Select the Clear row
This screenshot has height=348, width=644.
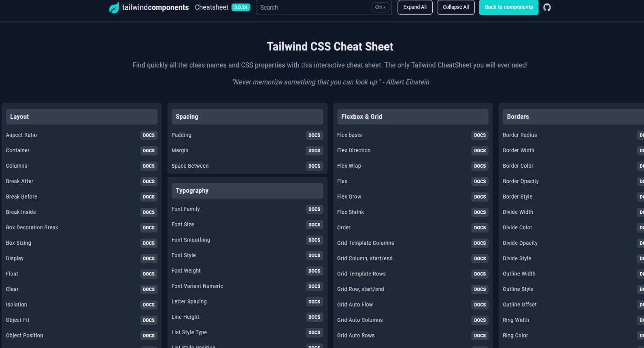(81, 289)
